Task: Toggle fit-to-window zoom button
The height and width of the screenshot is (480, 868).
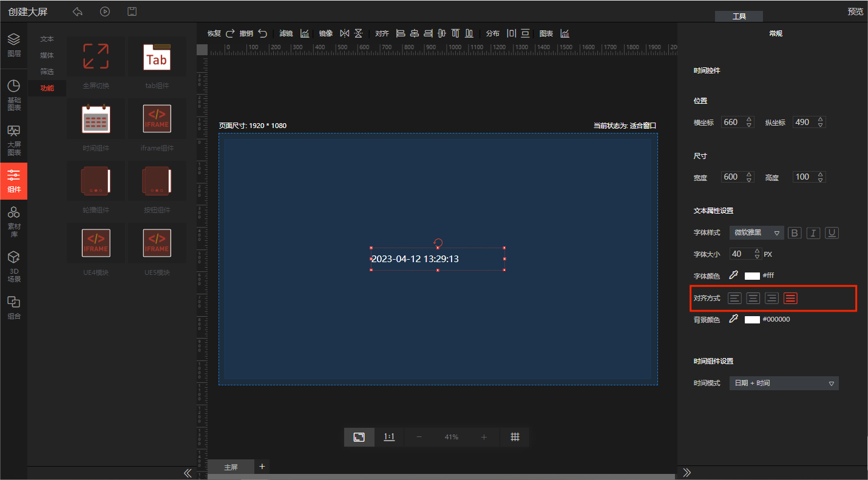Action: (359, 437)
